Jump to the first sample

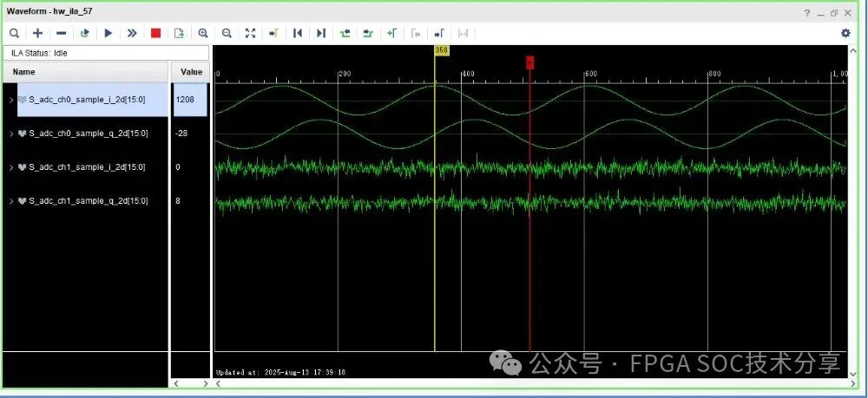(297, 33)
